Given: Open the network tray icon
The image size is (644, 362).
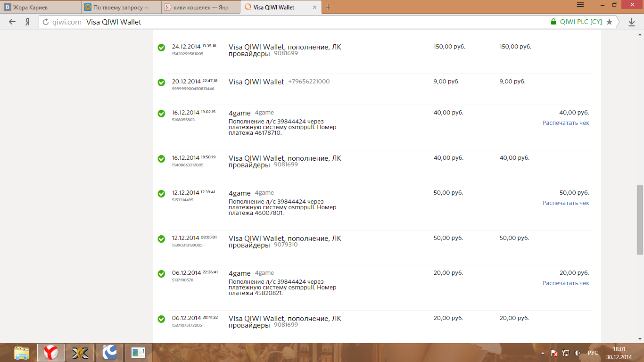Looking at the screenshot, I should coord(566,353).
